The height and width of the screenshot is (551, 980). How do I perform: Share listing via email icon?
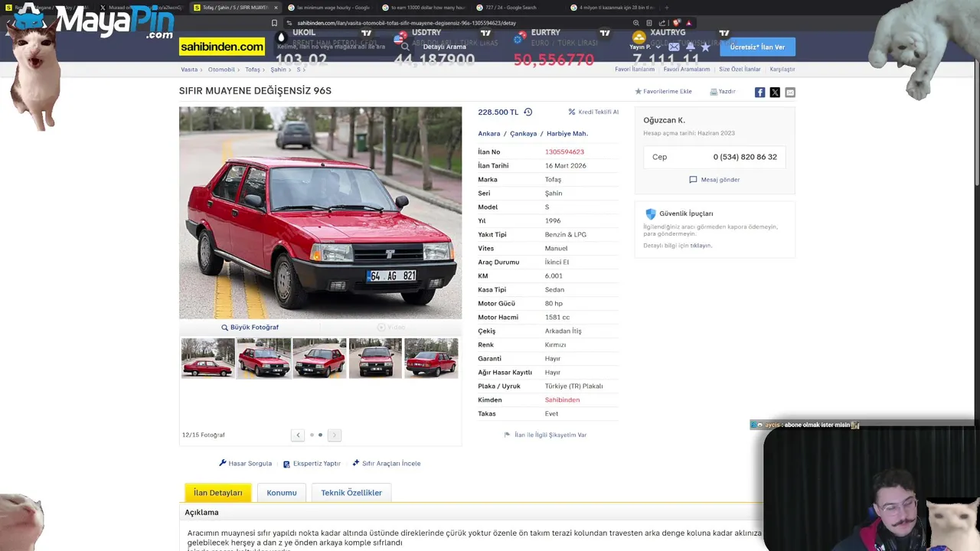click(x=790, y=92)
